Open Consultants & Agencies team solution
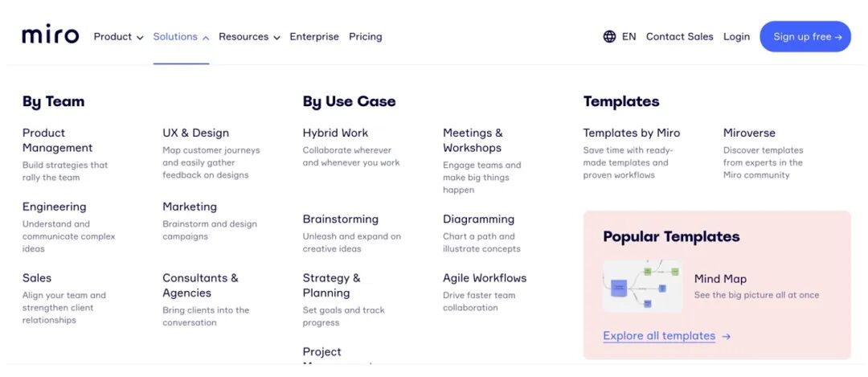The image size is (868, 377). [x=200, y=285]
